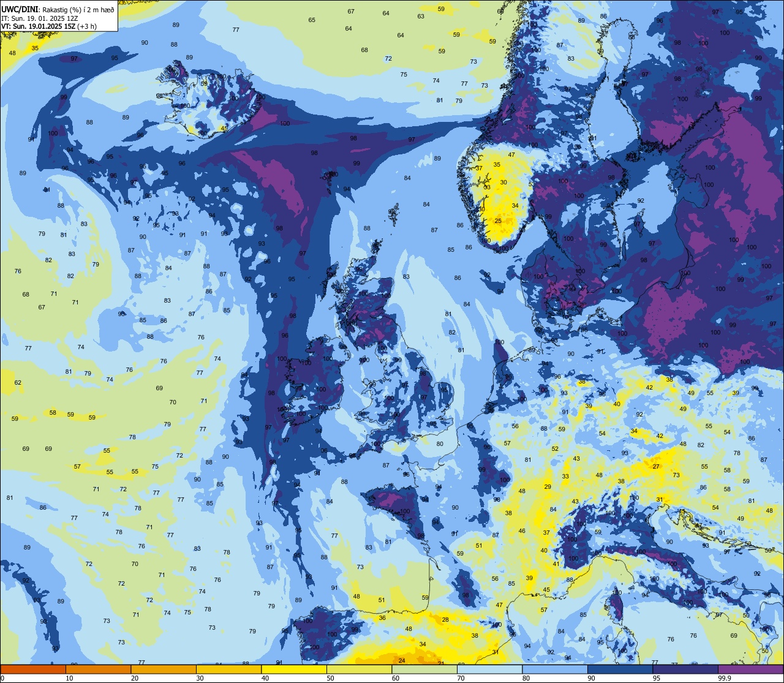Click the '29' humidity value on the map
The height and width of the screenshot is (683, 784).
click(548, 487)
